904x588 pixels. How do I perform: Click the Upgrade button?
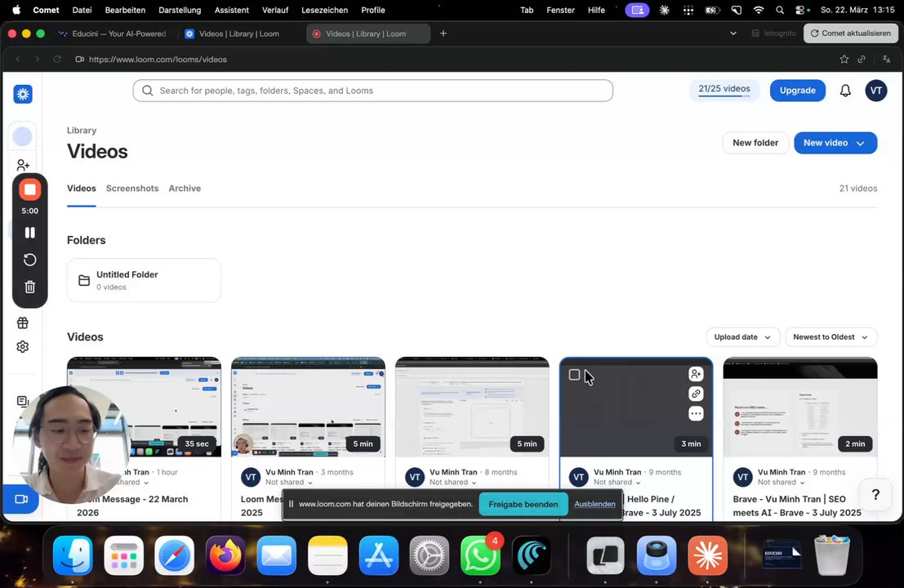coord(797,91)
